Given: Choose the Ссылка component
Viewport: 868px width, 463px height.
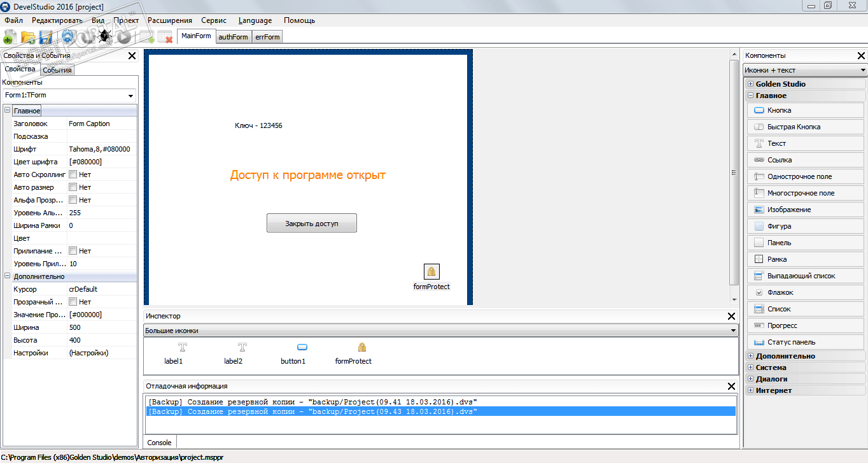Looking at the screenshot, I should coord(806,160).
